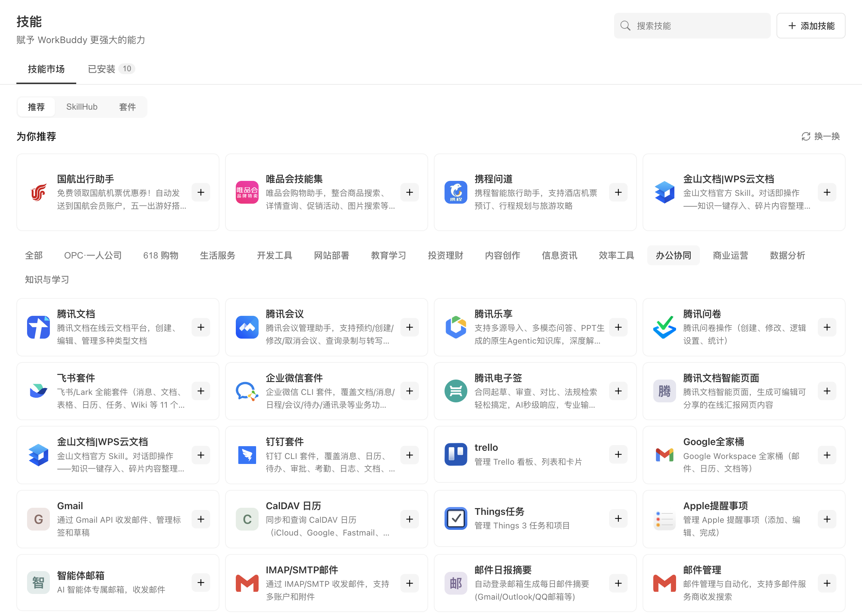Click the 飞书套件 Lark bird icon
This screenshot has width=862, height=616.
tap(38, 391)
